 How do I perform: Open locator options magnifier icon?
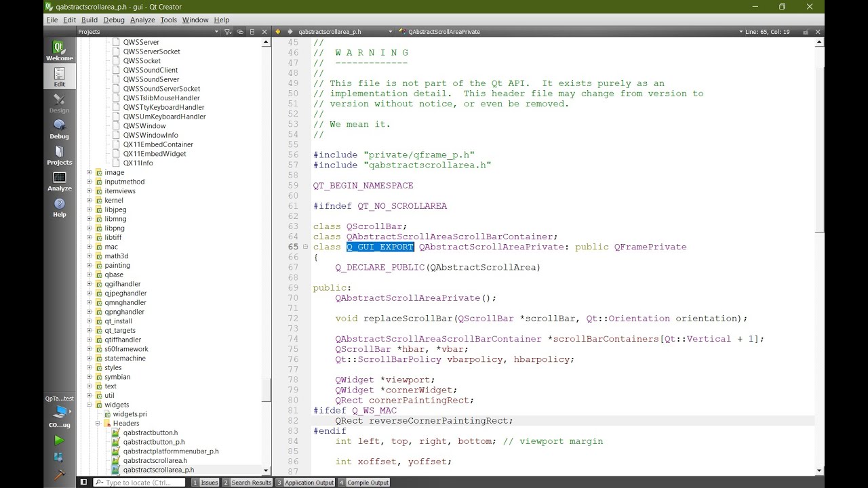tap(99, 483)
